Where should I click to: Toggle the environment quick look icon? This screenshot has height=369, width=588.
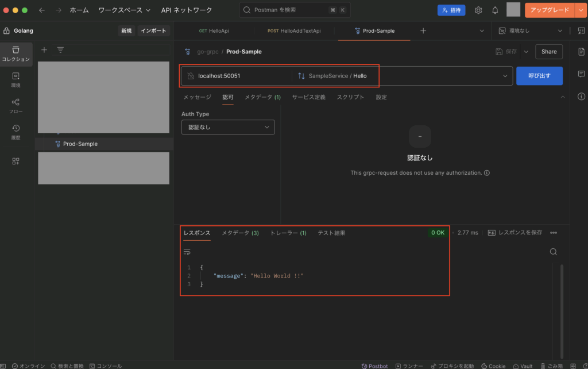581,31
